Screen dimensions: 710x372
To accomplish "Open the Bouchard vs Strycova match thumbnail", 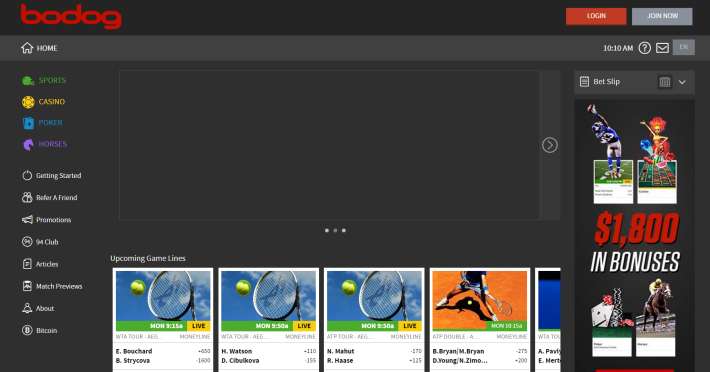I will tap(163, 300).
